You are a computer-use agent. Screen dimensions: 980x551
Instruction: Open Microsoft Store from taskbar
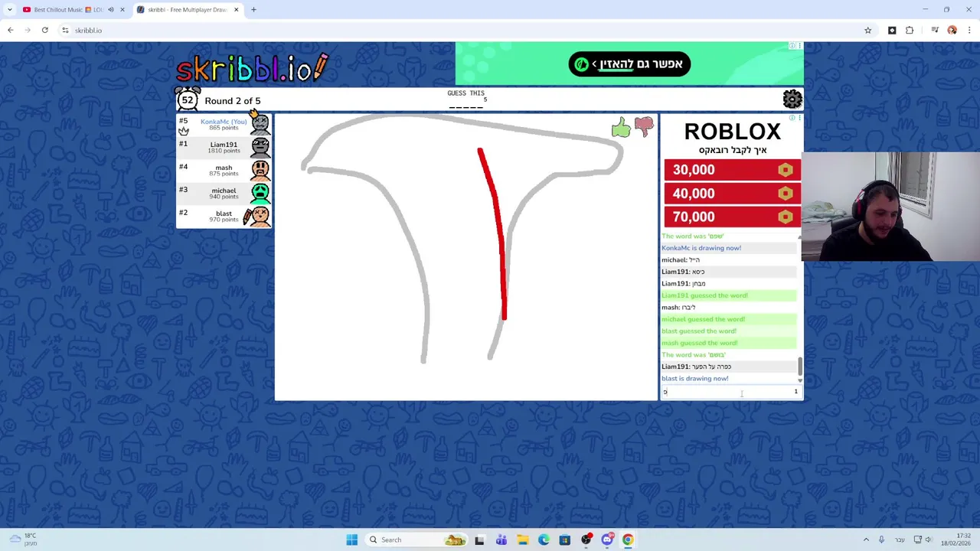(564, 540)
